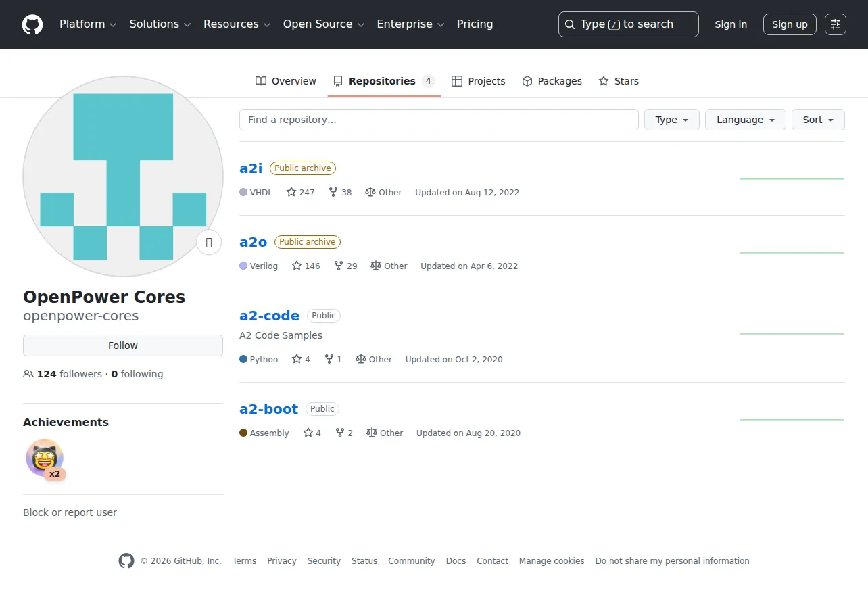Open the a2o repository
The width and height of the screenshot is (868, 597).
[x=254, y=242]
